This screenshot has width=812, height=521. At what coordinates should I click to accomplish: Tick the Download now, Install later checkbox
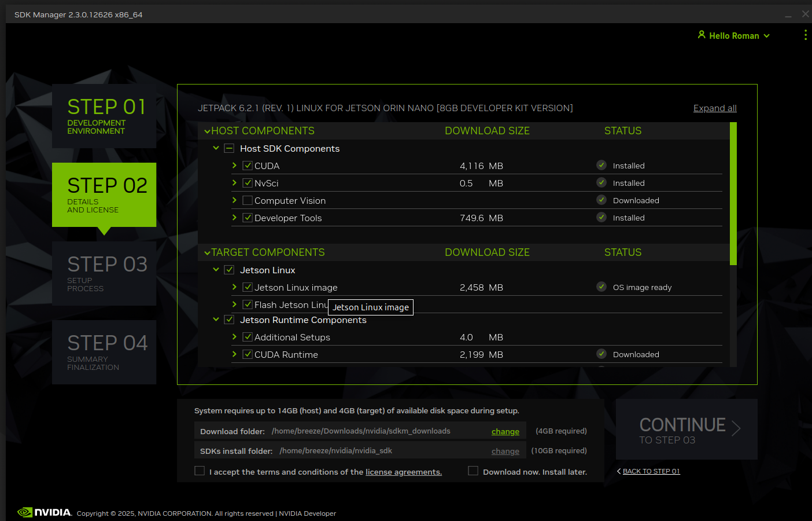[x=473, y=471]
